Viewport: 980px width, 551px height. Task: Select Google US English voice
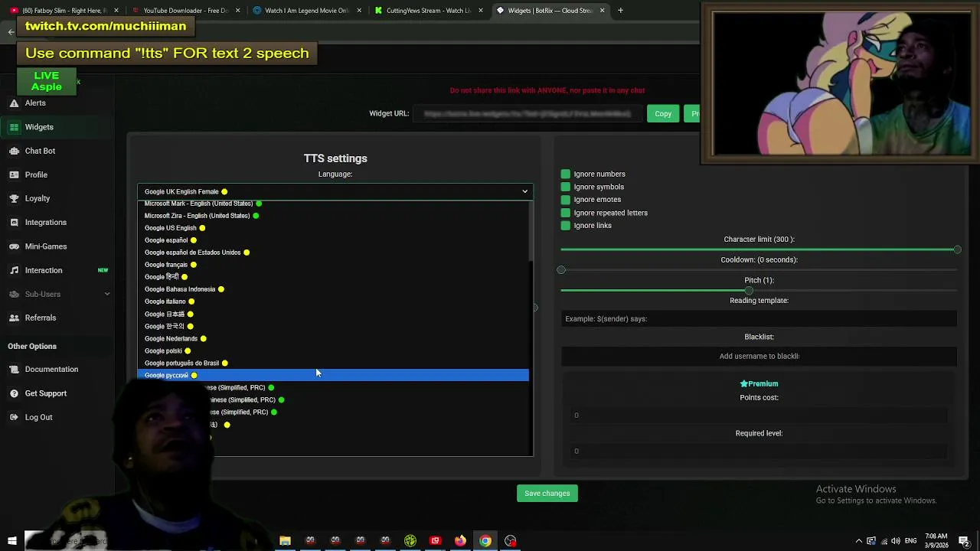pos(333,228)
